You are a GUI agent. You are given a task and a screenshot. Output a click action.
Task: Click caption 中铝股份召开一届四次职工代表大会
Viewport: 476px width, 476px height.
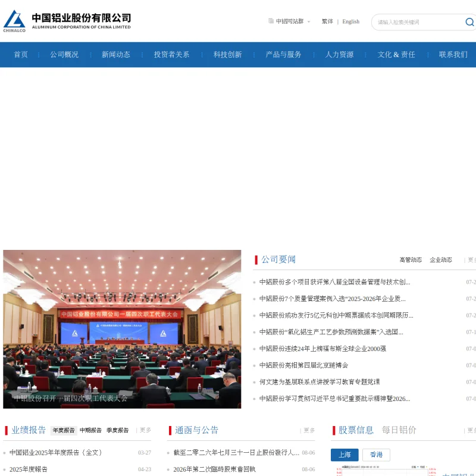(x=71, y=398)
